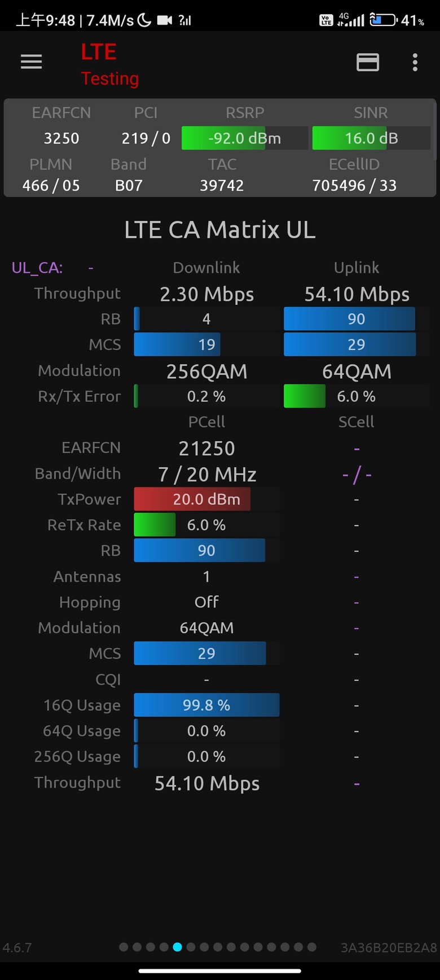This screenshot has width=440, height=980.
Task: Tap the moon do-not-disturb icon
Action: click(144, 20)
